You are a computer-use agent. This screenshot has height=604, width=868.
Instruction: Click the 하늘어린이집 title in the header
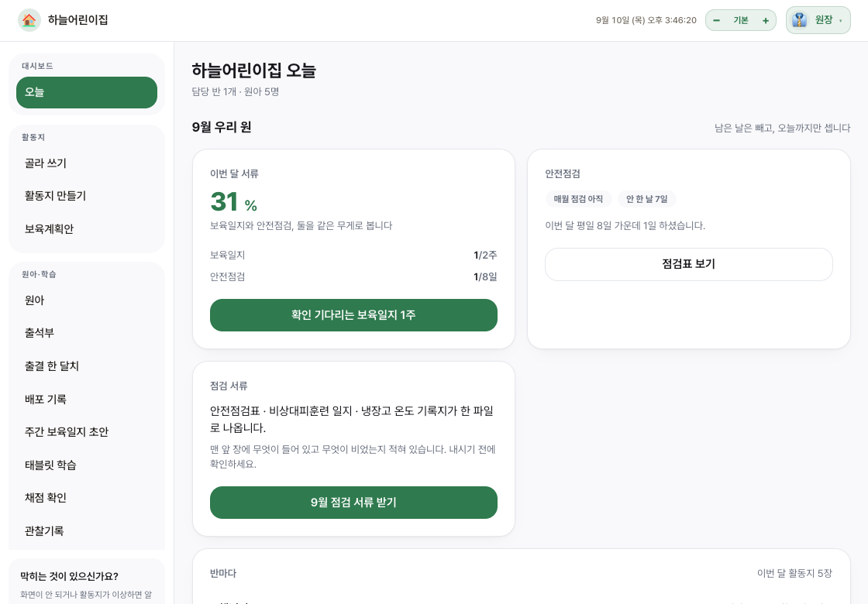coord(78,20)
